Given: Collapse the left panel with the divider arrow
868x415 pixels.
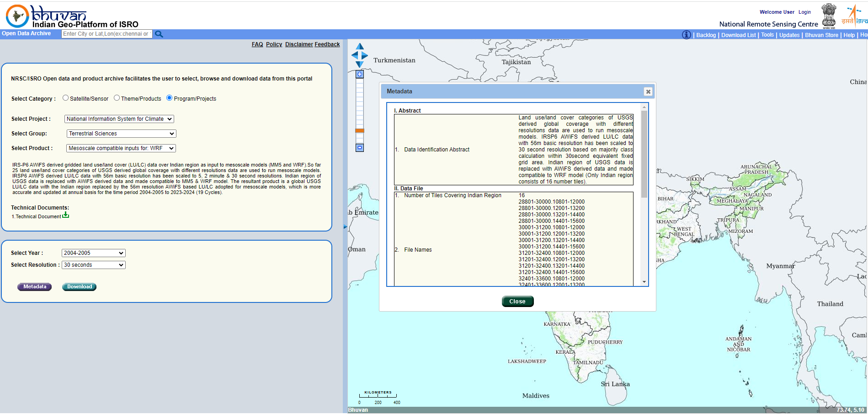Looking at the screenshot, I should (x=345, y=227).
